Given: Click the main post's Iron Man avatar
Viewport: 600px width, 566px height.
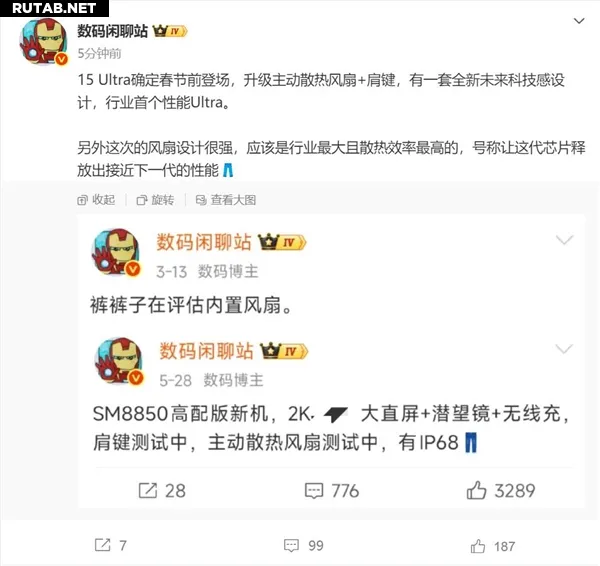Looking at the screenshot, I should [x=44, y=42].
